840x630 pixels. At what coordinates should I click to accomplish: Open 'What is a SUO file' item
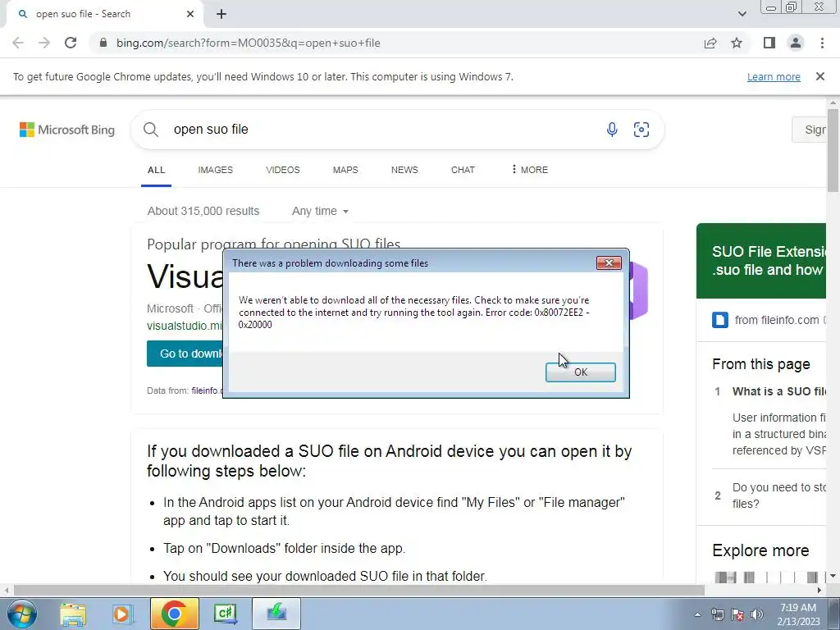(x=779, y=391)
